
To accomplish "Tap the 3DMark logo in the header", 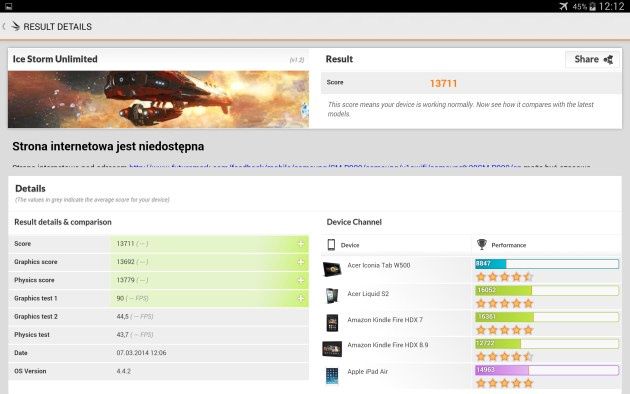I will pyautogui.click(x=15, y=26).
